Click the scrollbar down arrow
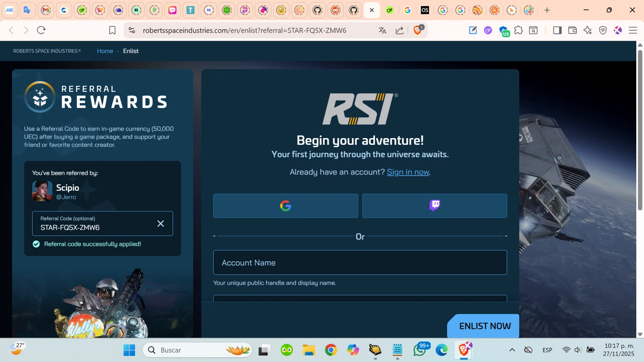Viewport: 644px width, 362px height. point(640,335)
